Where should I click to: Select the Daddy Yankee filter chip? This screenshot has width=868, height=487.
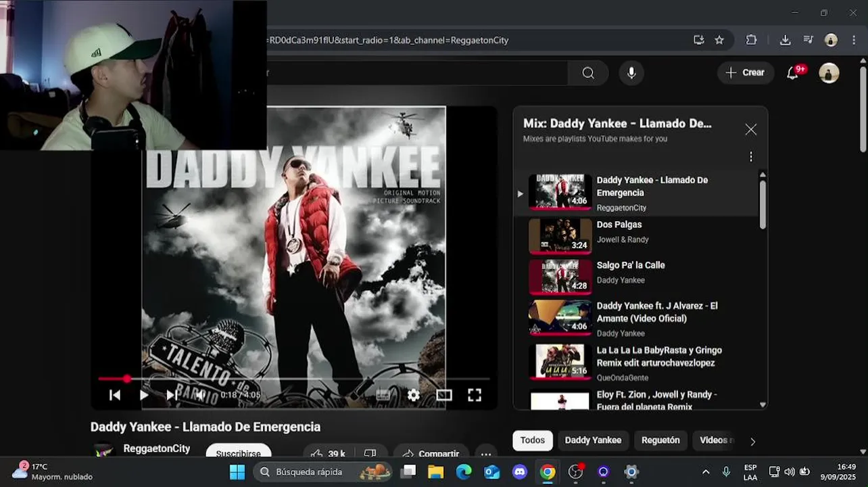(593, 440)
